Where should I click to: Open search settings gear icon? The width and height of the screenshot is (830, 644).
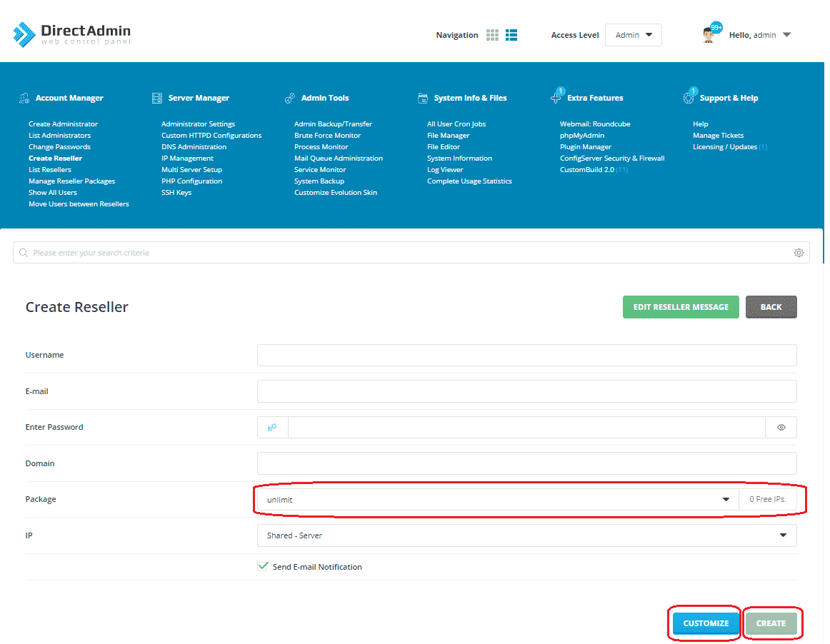tap(799, 253)
